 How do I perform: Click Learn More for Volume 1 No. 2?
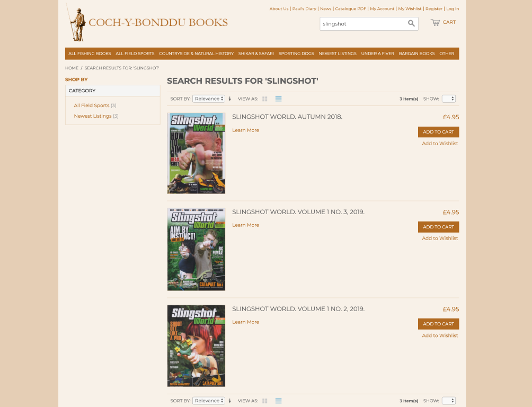tap(246, 322)
